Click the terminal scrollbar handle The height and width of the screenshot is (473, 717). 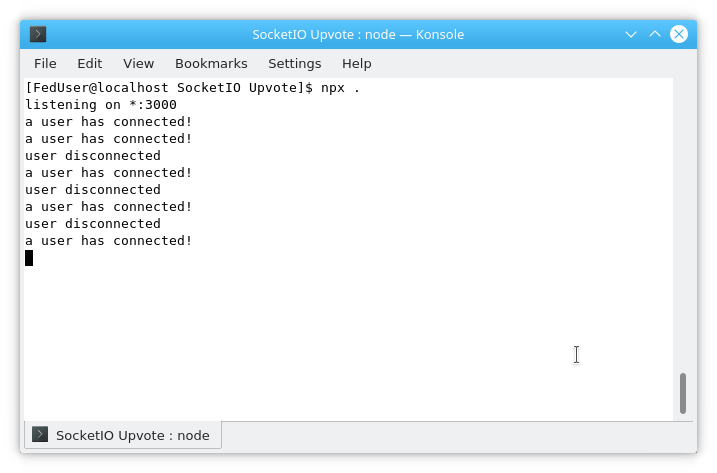coord(683,393)
